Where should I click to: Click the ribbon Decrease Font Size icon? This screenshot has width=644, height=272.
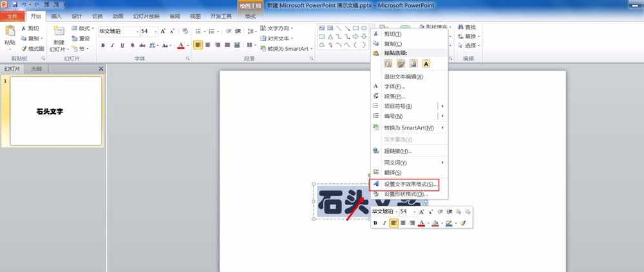point(172,31)
